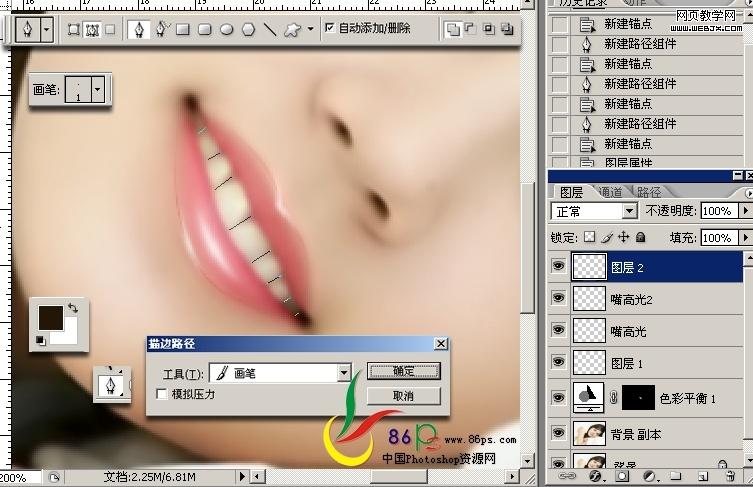The height and width of the screenshot is (487, 753).
Task: Choose the Freeform Pen tool
Action: [161, 29]
